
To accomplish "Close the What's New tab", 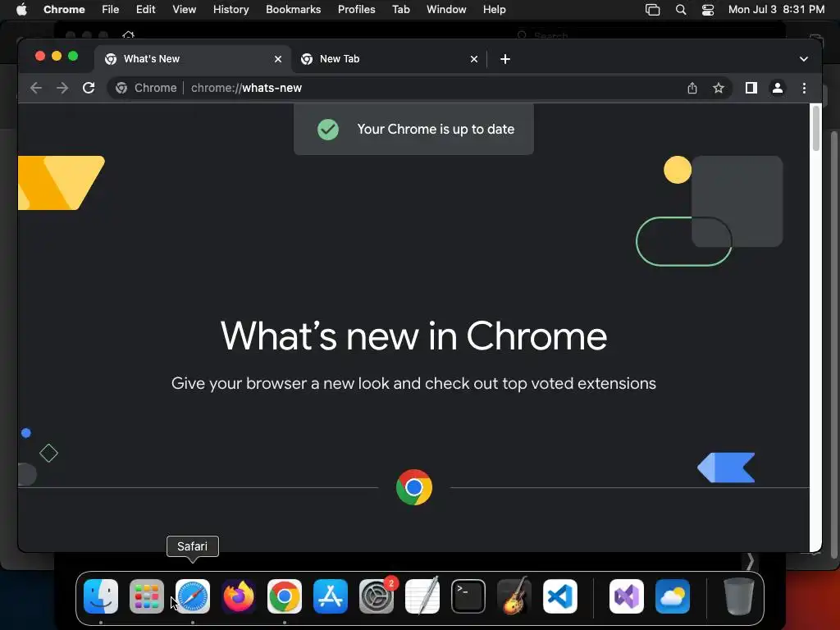I will click(278, 59).
